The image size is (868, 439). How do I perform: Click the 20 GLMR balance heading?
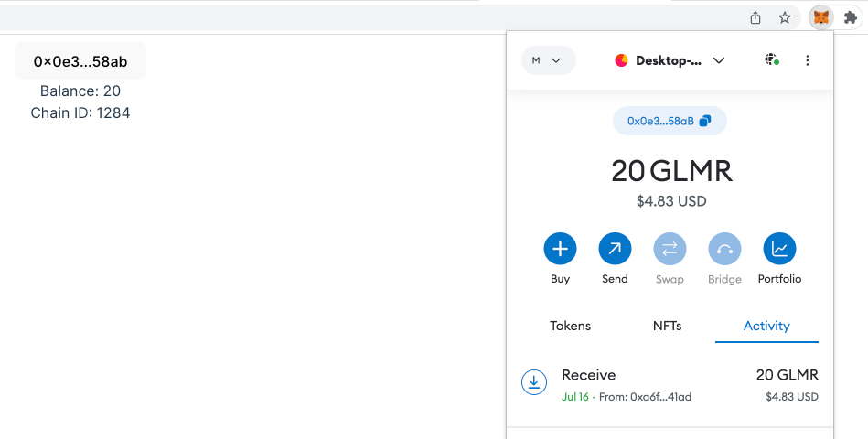(x=671, y=170)
